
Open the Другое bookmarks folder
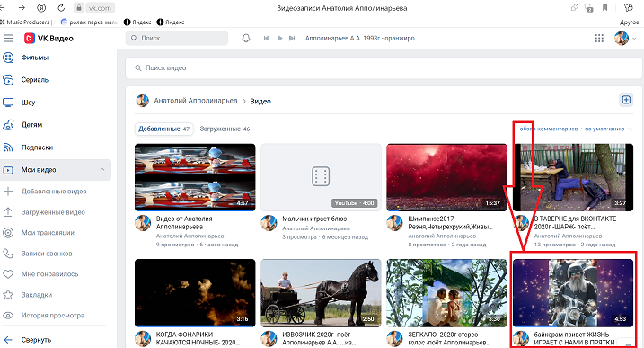(x=631, y=22)
